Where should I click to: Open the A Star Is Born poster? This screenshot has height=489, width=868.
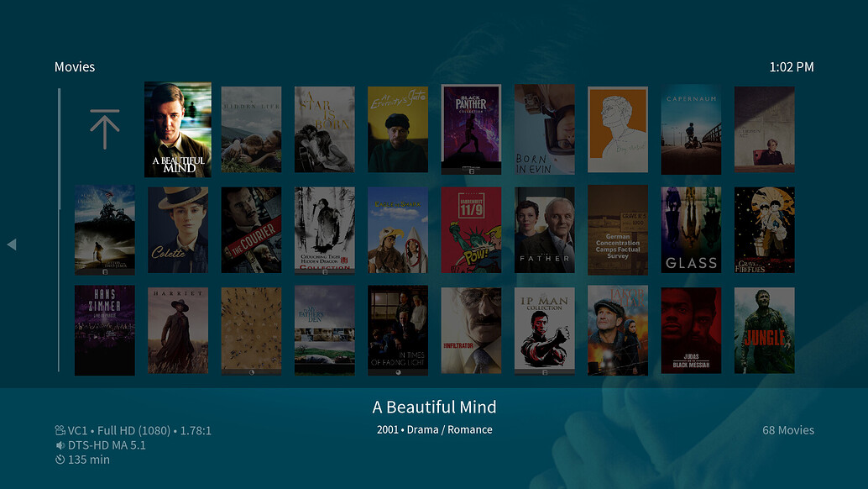pos(324,129)
